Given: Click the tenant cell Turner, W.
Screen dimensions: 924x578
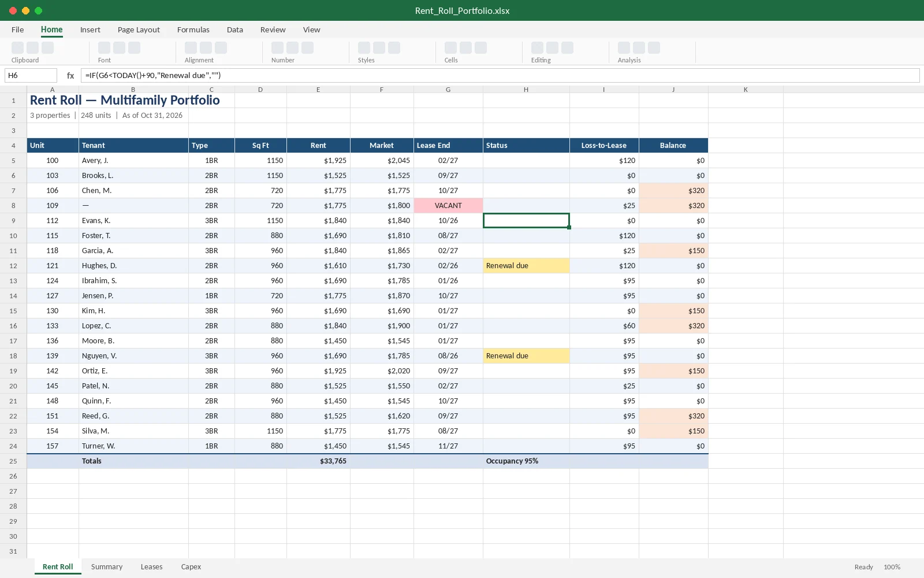Looking at the screenshot, I should (x=133, y=446).
